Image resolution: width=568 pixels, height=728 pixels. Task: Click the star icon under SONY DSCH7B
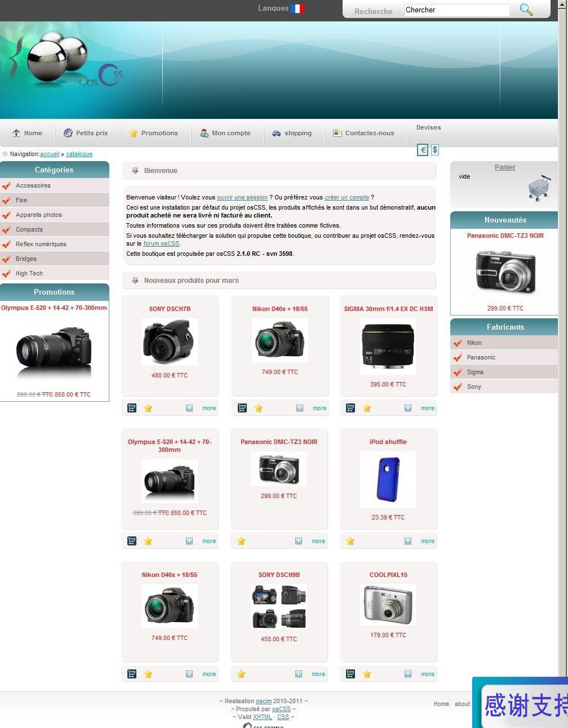[x=148, y=408]
